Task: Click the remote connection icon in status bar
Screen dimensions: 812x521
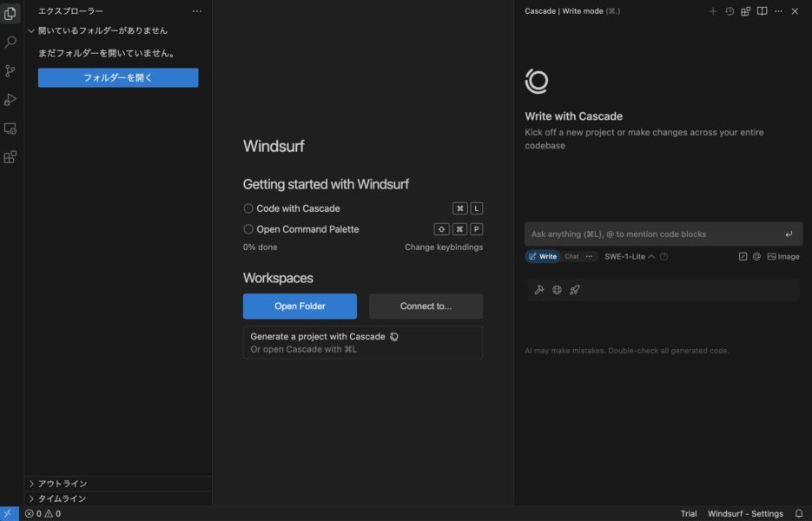Action: pyautogui.click(x=9, y=513)
